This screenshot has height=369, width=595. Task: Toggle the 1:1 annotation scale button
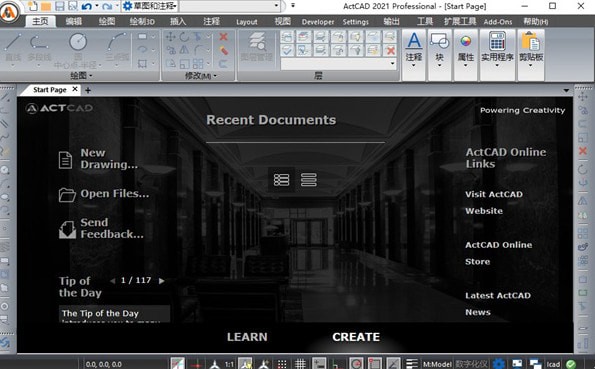[x=229, y=364]
